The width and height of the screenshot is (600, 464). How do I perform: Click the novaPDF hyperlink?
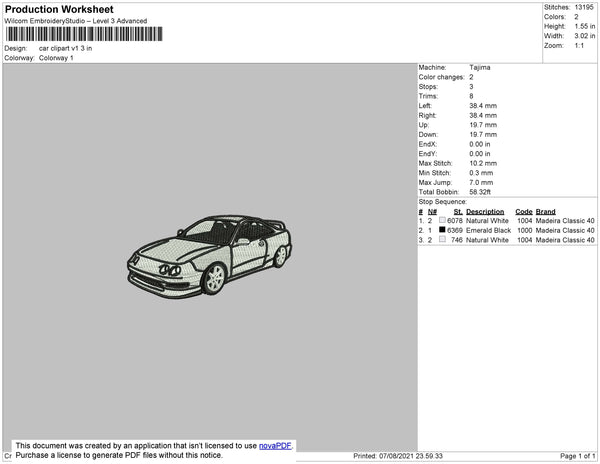[277, 445]
